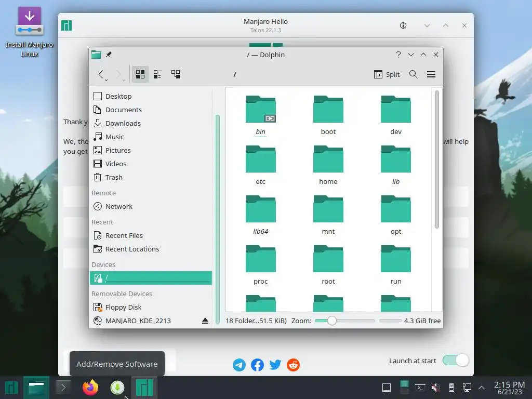Click the Show Desktop tray icon
532x399 pixels.
pos(387,388)
